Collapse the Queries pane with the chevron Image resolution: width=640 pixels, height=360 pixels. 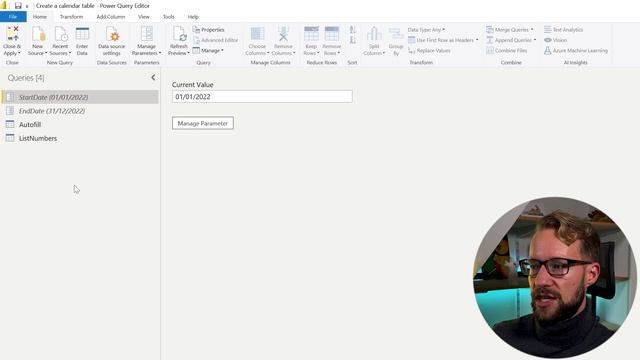coord(153,78)
